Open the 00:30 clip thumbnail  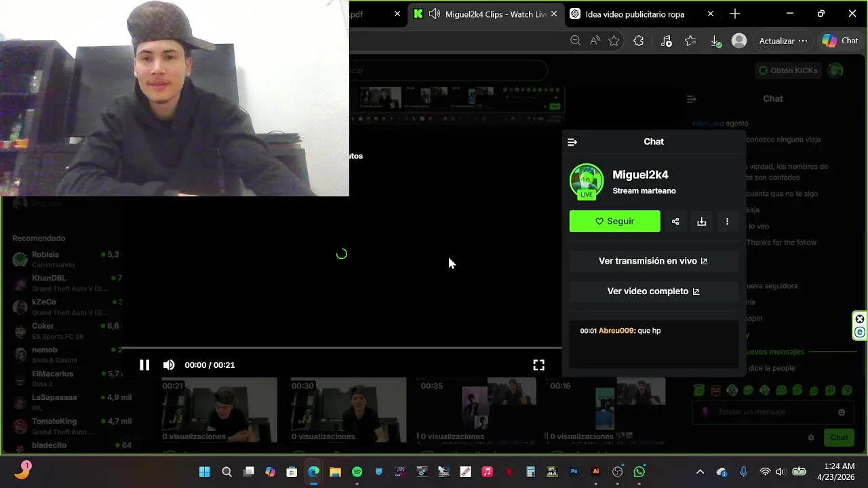349,410
